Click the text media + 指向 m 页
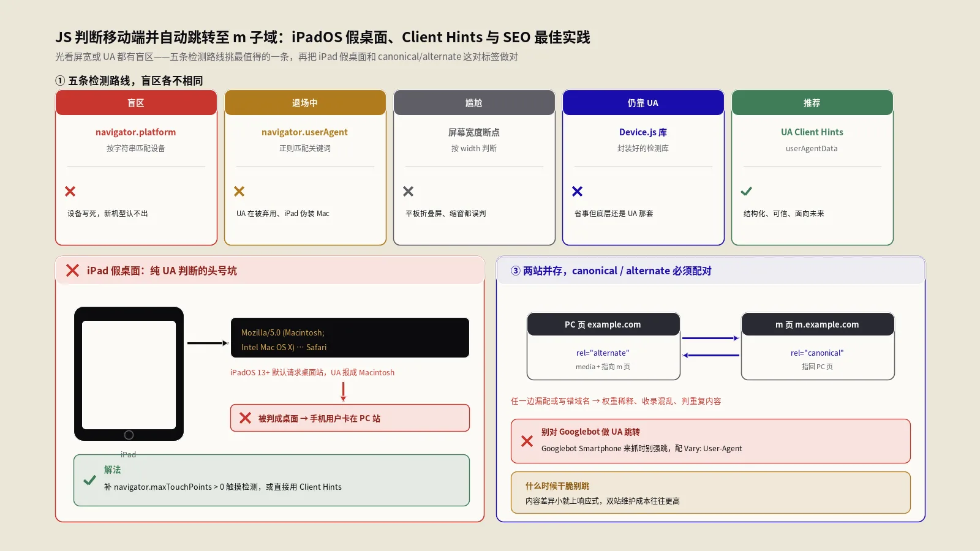 pos(603,367)
